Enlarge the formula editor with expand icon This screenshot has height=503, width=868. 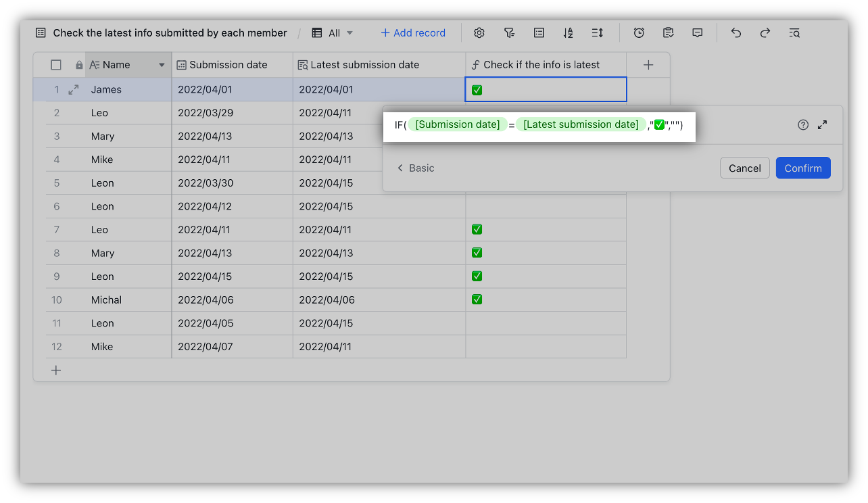822,125
